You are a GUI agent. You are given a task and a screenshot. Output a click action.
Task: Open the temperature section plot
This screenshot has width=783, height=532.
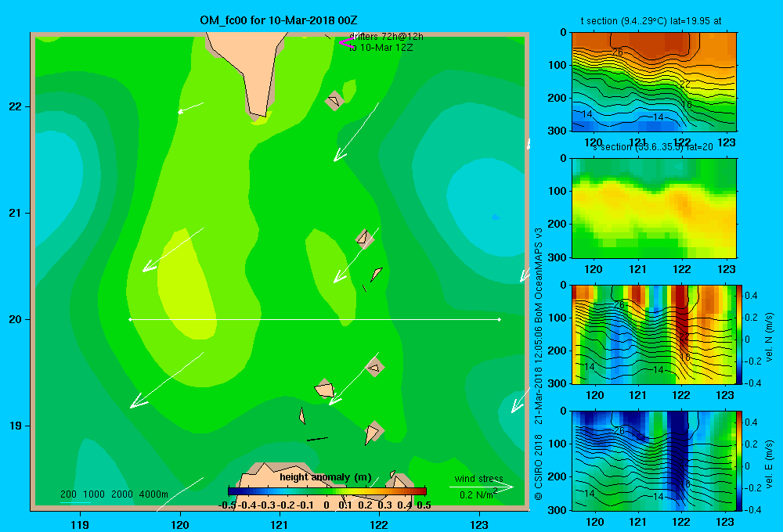pos(654,82)
